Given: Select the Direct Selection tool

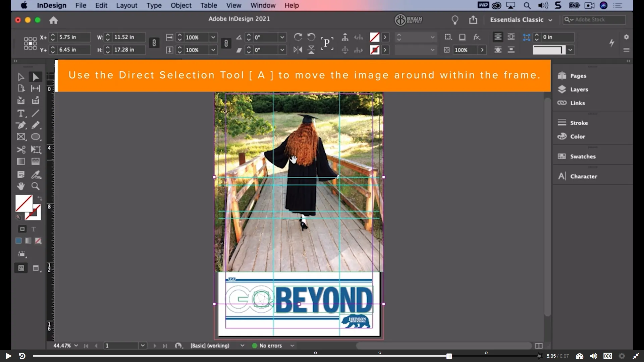Looking at the screenshot, I should pyautogui.click(x=35, y=77).
